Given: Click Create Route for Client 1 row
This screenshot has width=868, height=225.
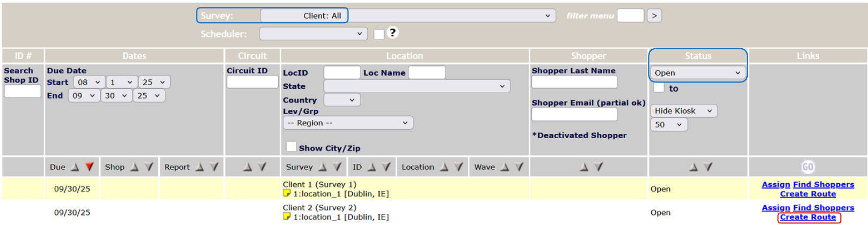Looking at the screenshot, I should [808, 194].
